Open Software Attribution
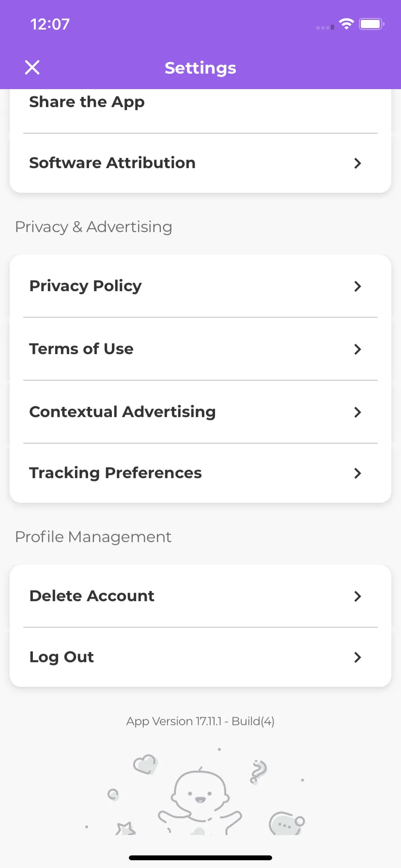 [x=200, y=163]
